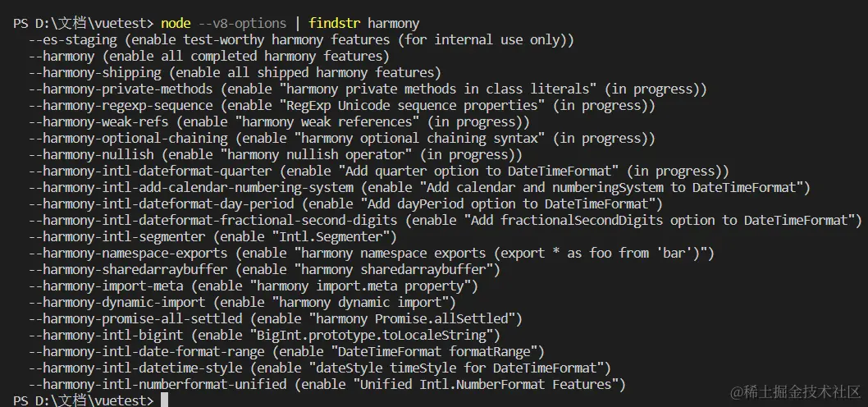Viewport: 868px width, 407px height.
Task: Click the terminal cursor at the last prompt
Action: [164, 400]
